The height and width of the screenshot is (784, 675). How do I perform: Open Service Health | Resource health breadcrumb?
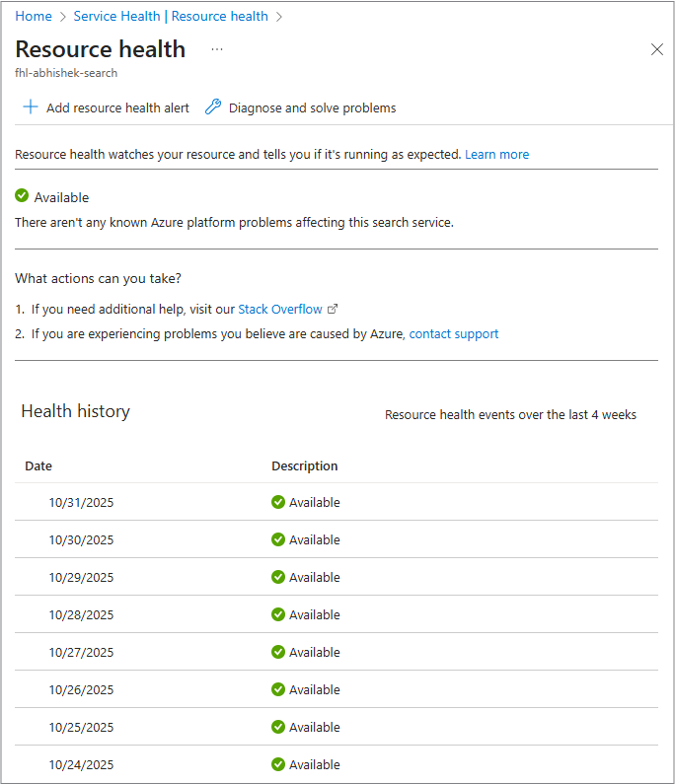(x=171, y=16)
